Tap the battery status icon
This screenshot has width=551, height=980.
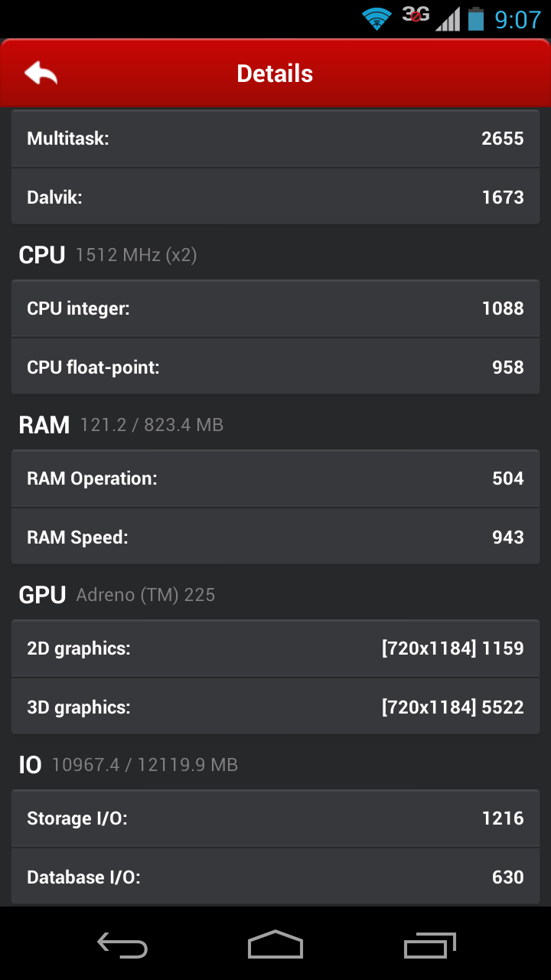[476, 18]
